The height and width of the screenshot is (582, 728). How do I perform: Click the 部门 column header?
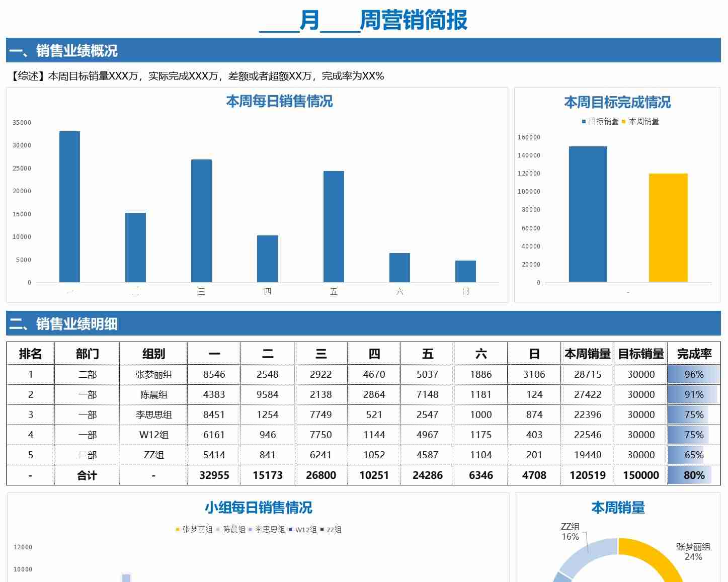tap(87, 354)
